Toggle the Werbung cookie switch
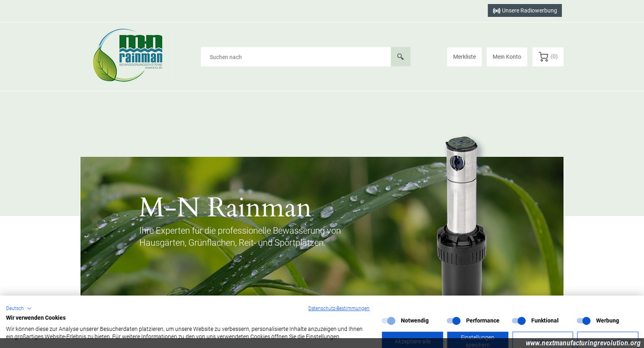The height and width of the screenshot is (348, 644). point(584,320)
